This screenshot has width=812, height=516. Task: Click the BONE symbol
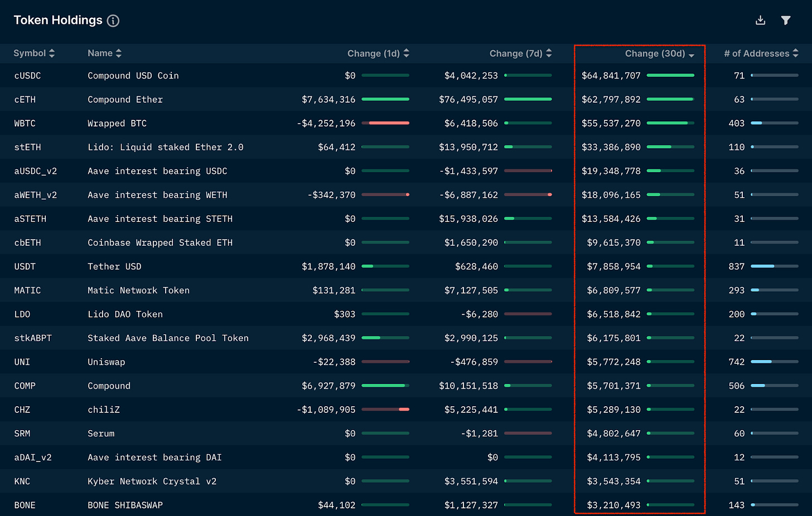(x=25, y=505)
